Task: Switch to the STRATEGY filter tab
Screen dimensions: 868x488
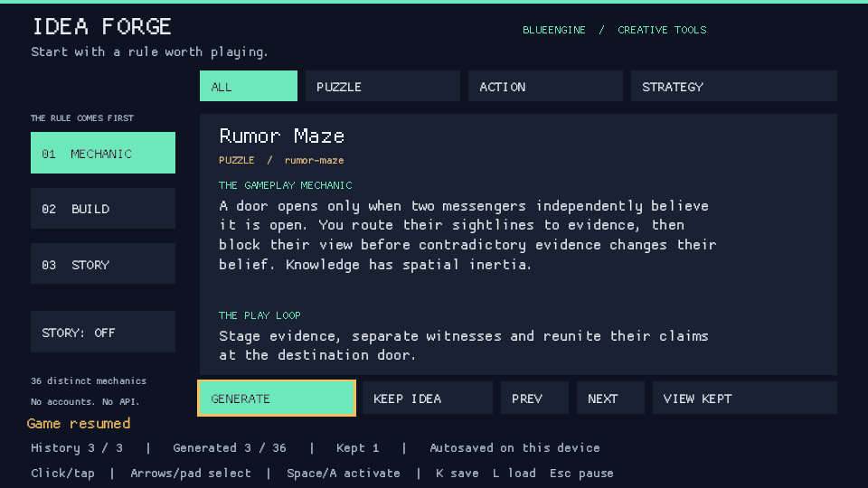Action: pyautogui.click(x=734, y=86)
